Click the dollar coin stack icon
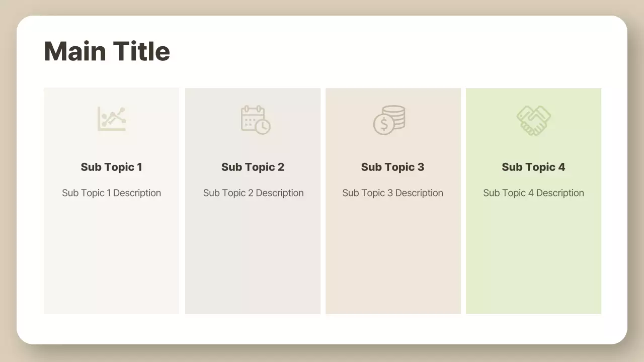Viewport: 644px width, 362px height. pyautogui.click(x=389, y=120)
